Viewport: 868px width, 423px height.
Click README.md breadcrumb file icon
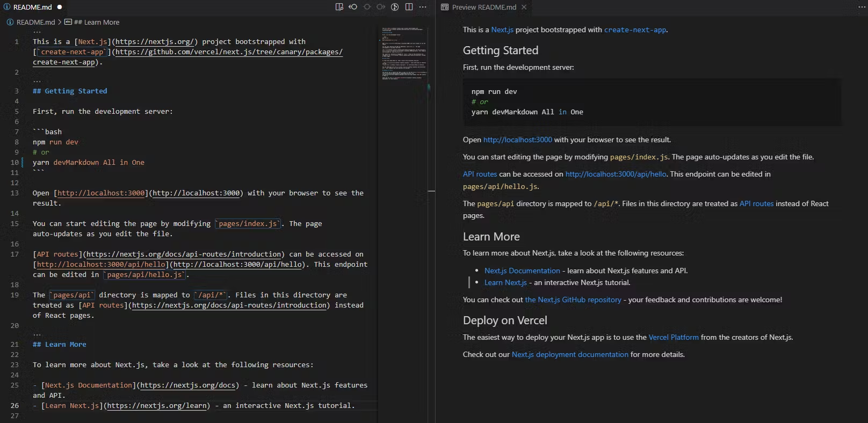(10, 22)
